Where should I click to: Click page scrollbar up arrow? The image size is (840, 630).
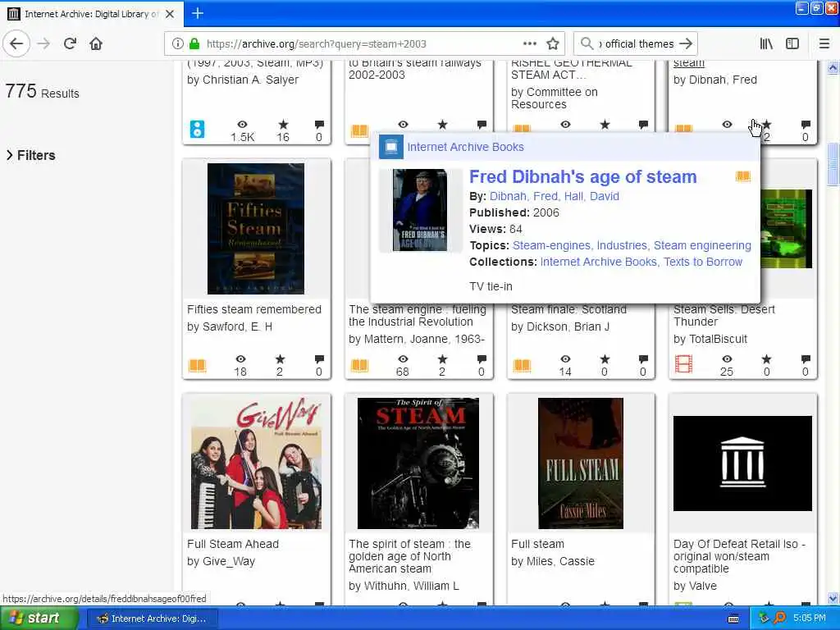point(833,67)
